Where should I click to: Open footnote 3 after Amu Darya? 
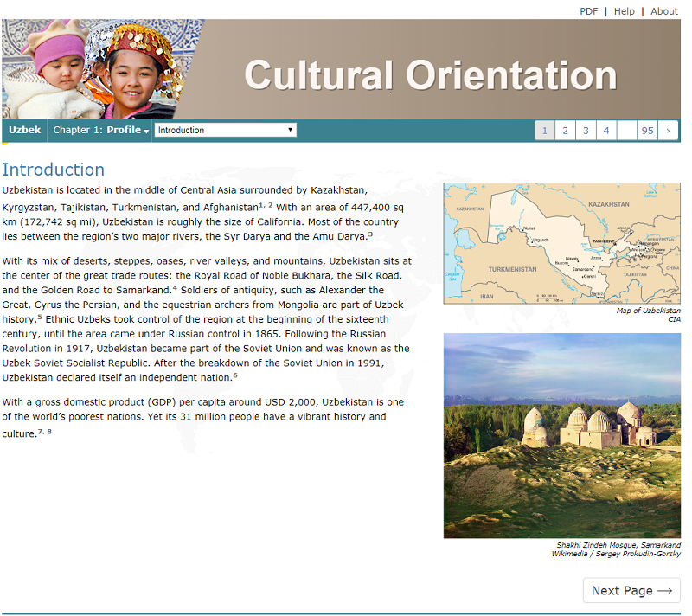(370, 234)
